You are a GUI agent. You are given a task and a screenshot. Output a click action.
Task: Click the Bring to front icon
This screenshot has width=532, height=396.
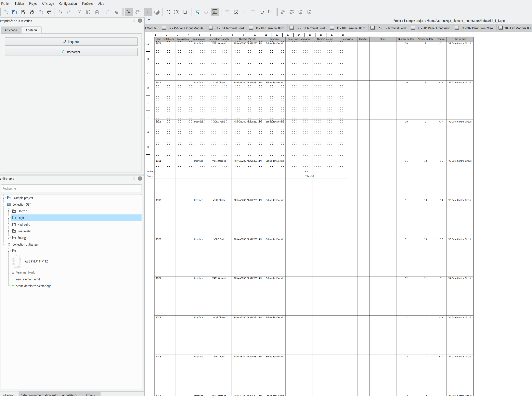[x=283, y=12]
